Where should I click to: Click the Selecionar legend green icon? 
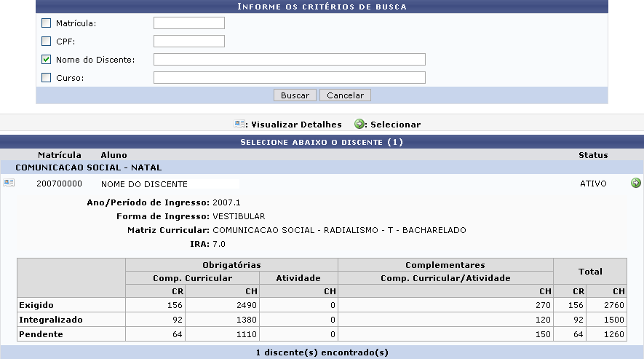coord(359,125)
